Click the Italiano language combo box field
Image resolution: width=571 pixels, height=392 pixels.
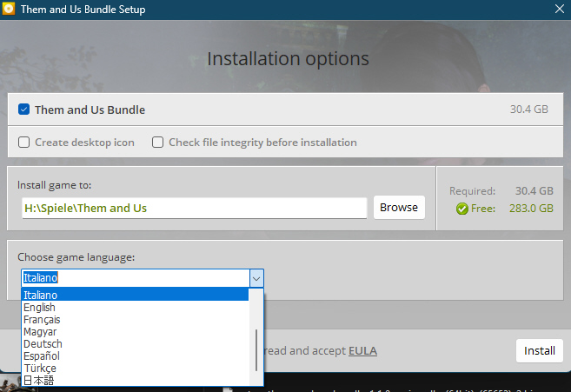[136, 278]
